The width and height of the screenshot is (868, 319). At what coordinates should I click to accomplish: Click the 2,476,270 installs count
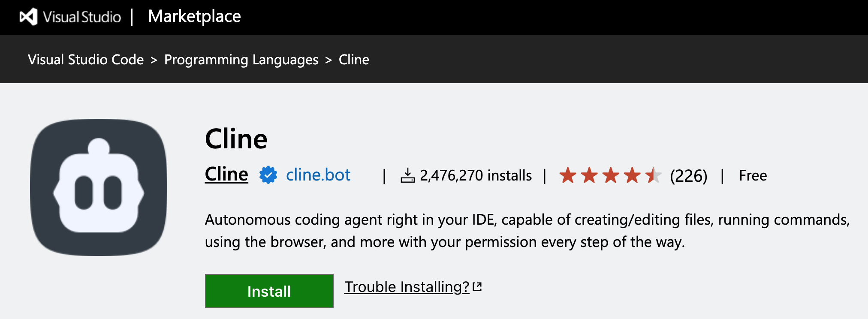pos(476,175)
